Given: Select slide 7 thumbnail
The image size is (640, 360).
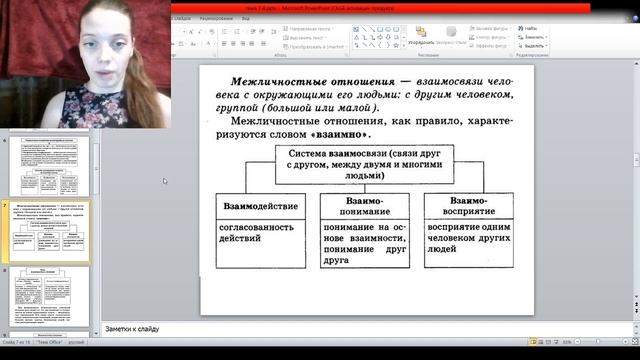Looking at the screenshot, I should pyautogui.click(x=49, y=231).
